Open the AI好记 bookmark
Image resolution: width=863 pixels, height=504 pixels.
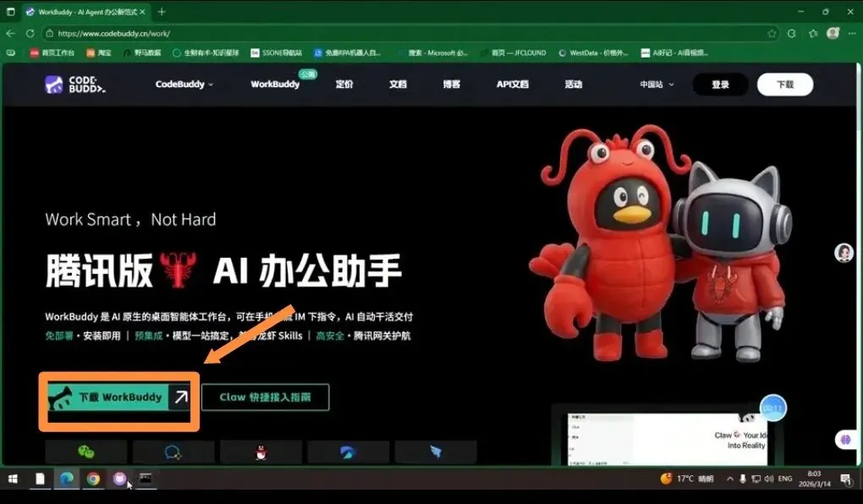click(675, 52)
